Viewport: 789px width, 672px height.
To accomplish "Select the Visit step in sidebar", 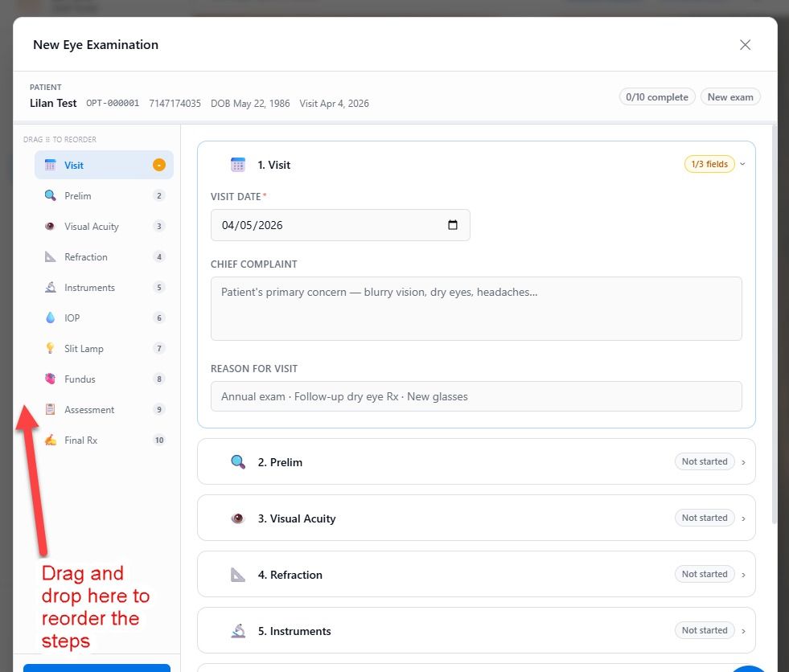I will click(x=75, y=166).
